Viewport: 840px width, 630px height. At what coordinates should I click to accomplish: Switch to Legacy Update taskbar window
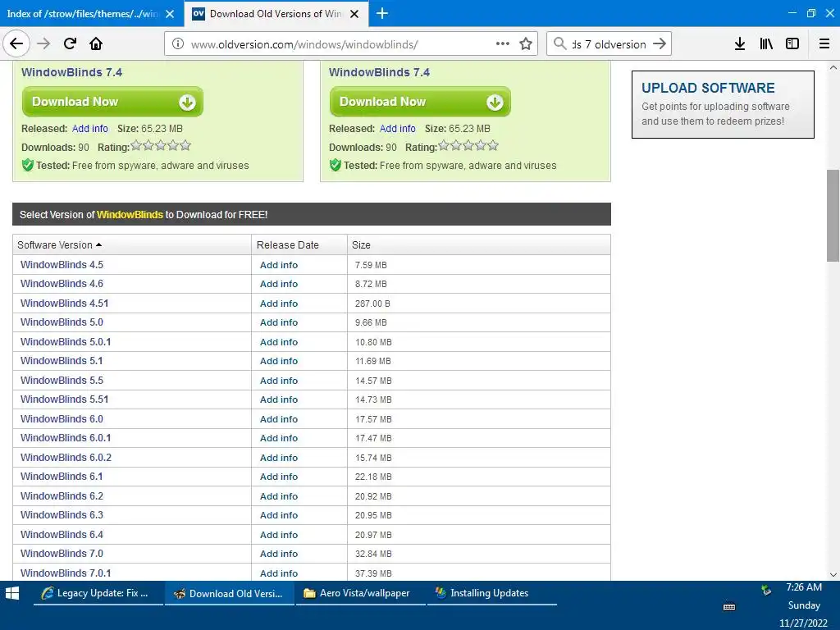(98, 593)
